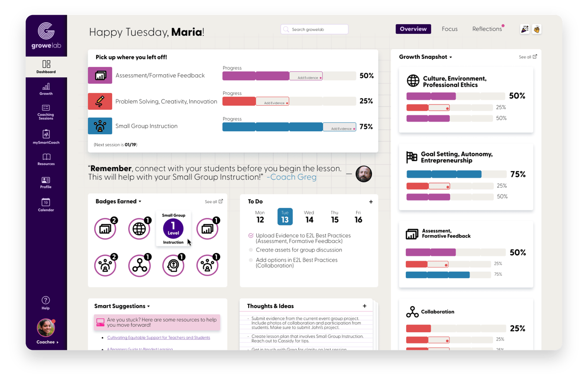The height and width of the screenshot is (391, 588).
Task: Open the Calendar sidebar icon
Action: coord(46,204)
